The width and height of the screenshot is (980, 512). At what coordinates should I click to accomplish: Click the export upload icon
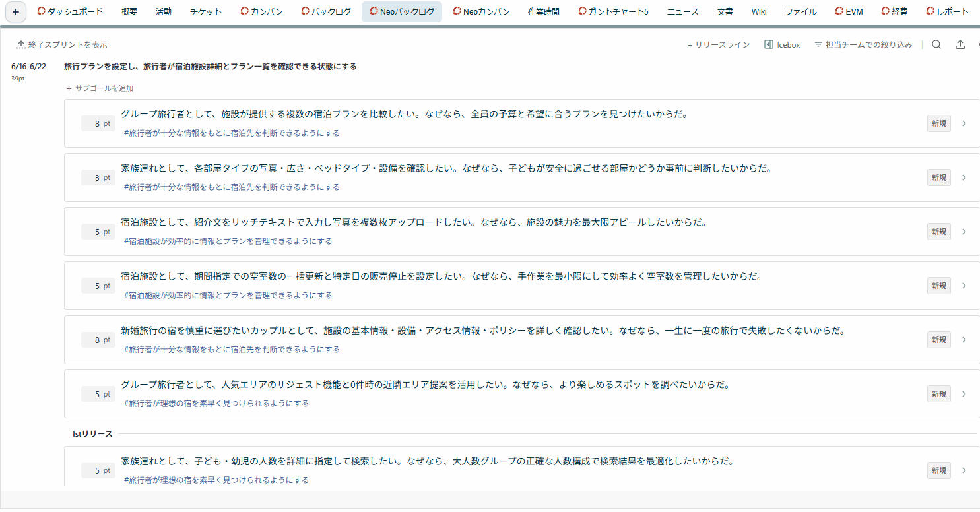960,44
